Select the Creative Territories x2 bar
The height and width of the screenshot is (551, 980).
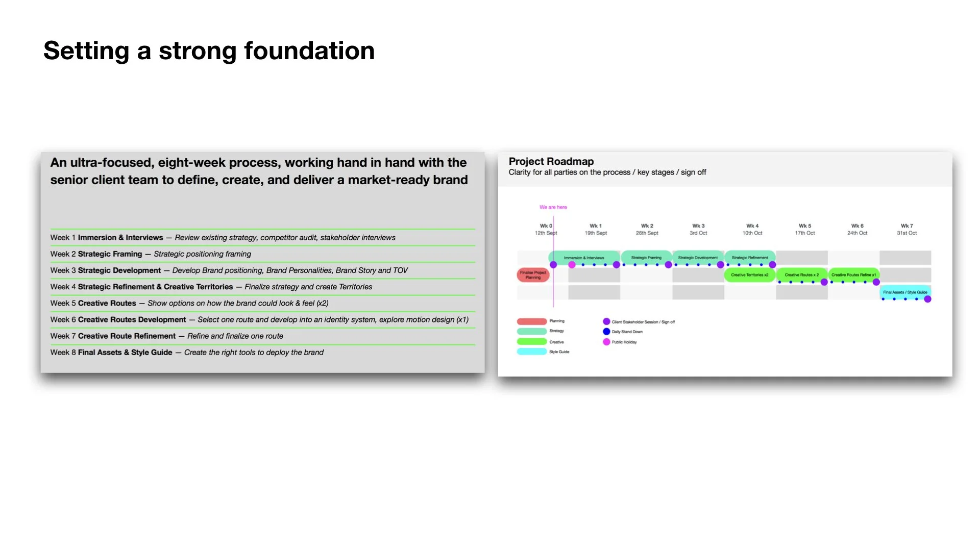tap(749, 275)
